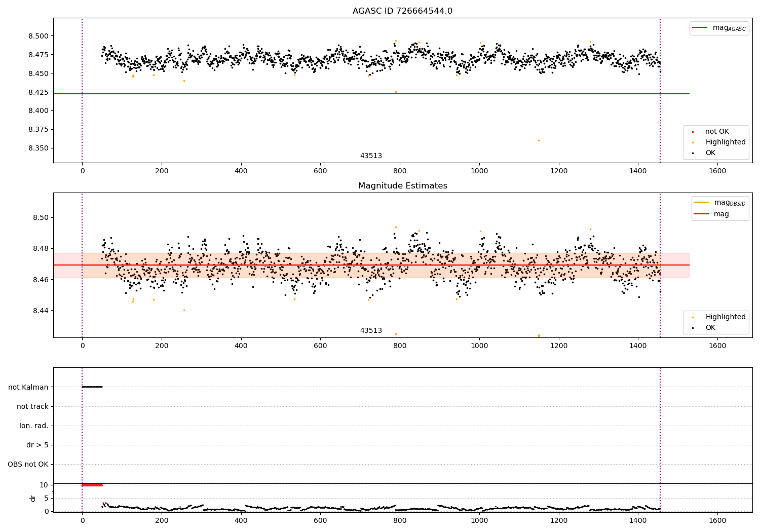
Task: Click the 'Magnitude Estimates' panel title
Action: 402,186
